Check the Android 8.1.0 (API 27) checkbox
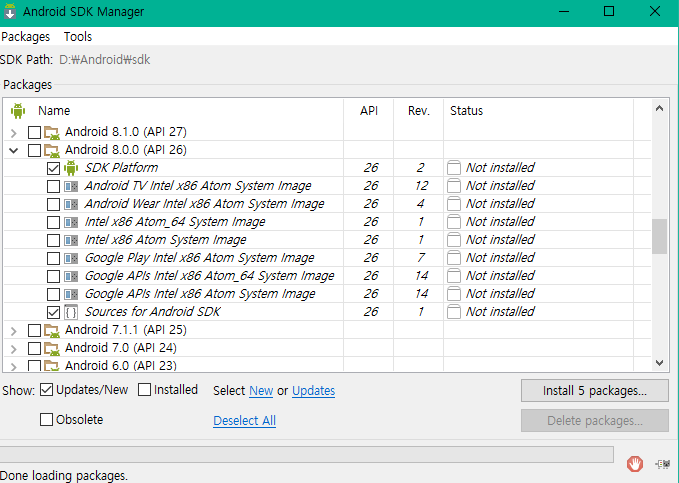Viewport: 679px width, 483px height. [34, 132]
